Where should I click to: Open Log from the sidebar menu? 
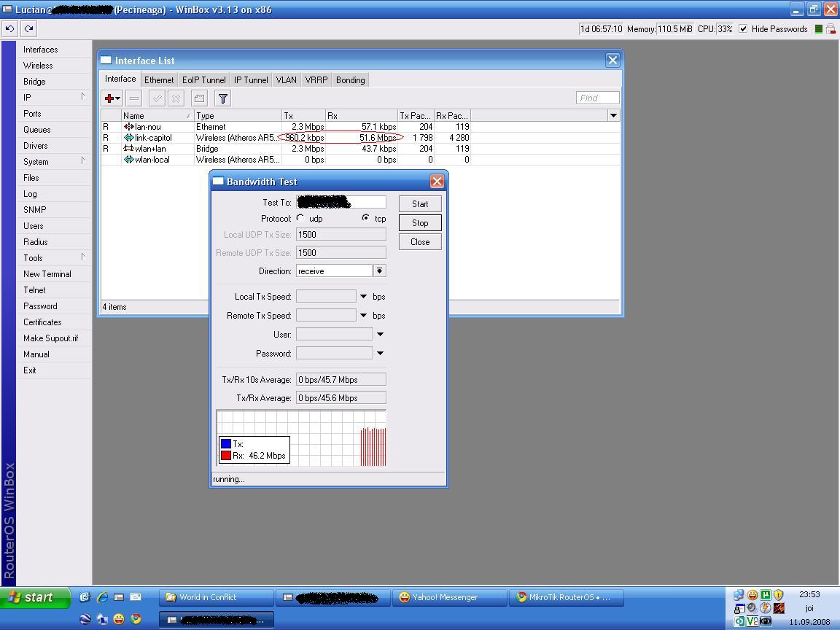click(x=30, y=194)
